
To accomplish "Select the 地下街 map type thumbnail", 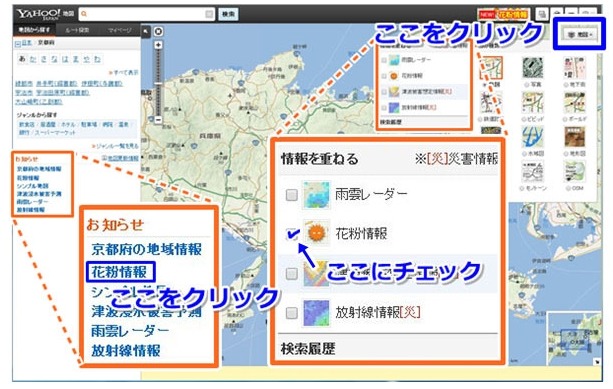I will (x=574, y=67).
